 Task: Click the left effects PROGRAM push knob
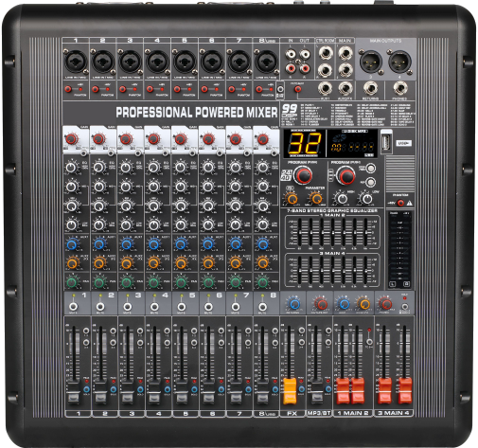(304, 175)
